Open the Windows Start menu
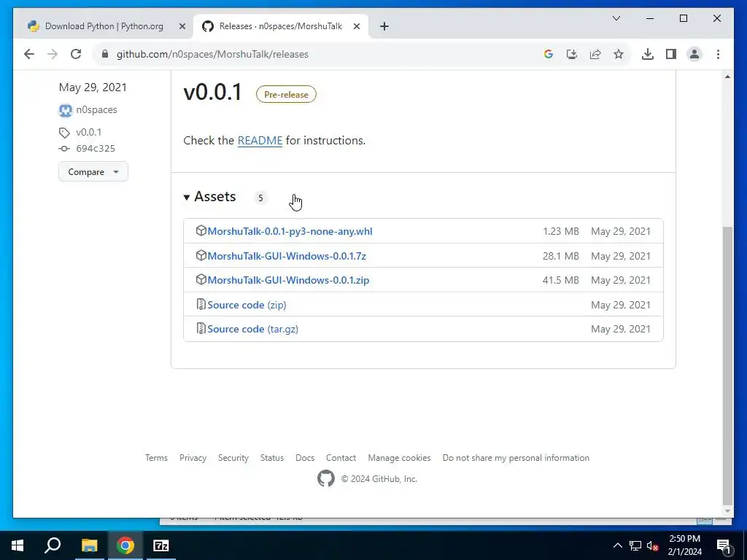747x560 pixels. coord(18,545)
